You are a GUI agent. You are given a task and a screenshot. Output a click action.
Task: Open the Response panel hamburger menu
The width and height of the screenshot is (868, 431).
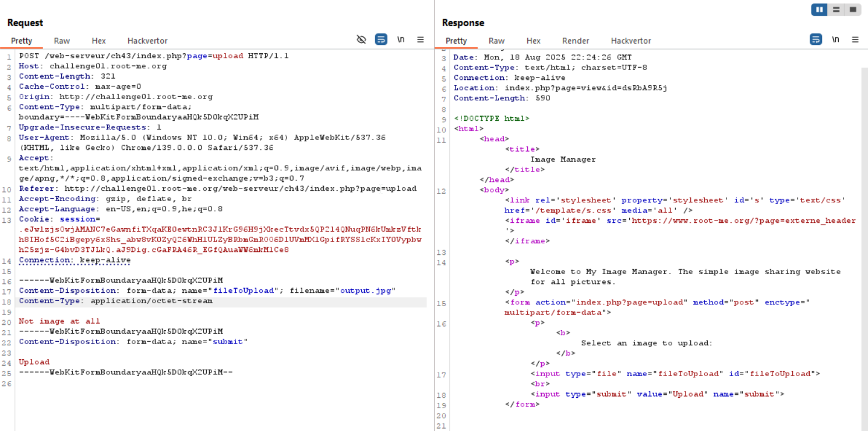855,40
